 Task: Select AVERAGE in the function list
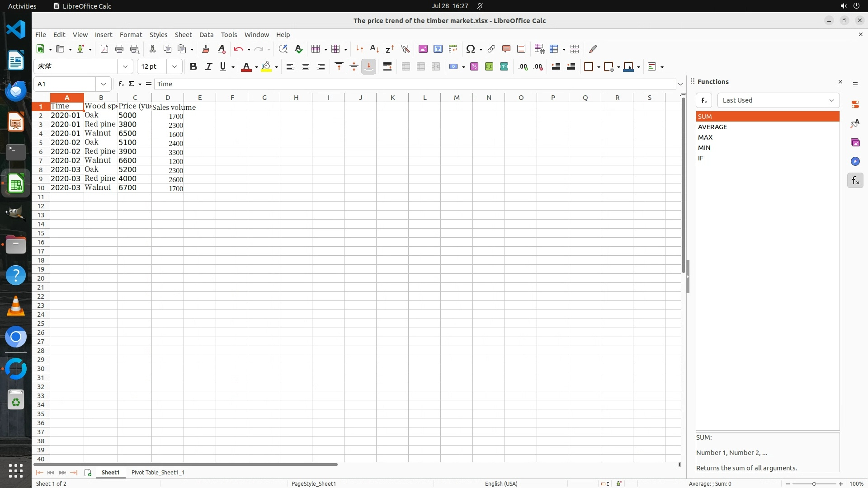coord(712,127)
